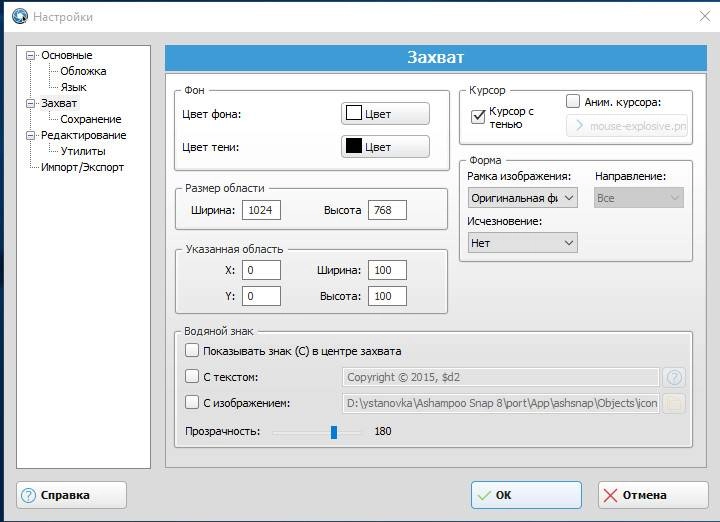
Task: Click the Ashampoo Snap app icon in title bar
Action: [20, 17]
